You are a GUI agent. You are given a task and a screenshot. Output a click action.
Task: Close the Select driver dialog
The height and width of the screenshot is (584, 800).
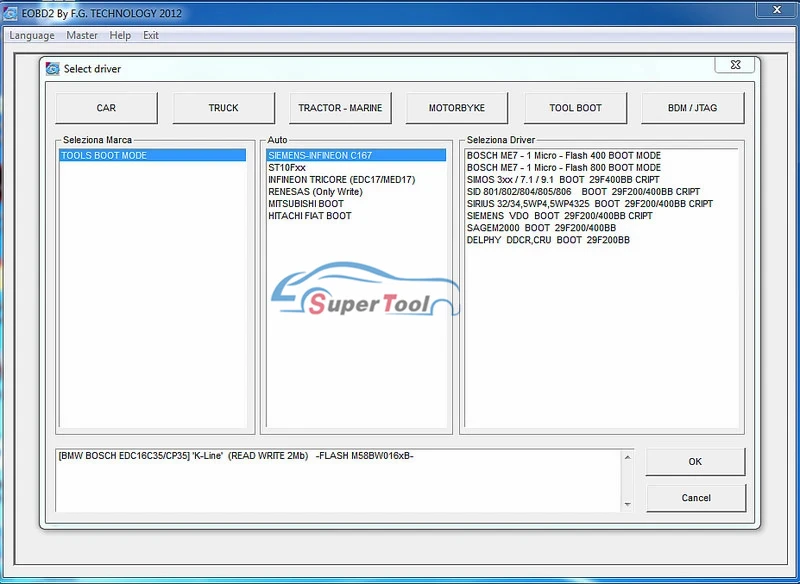click(x=735, y=65)
